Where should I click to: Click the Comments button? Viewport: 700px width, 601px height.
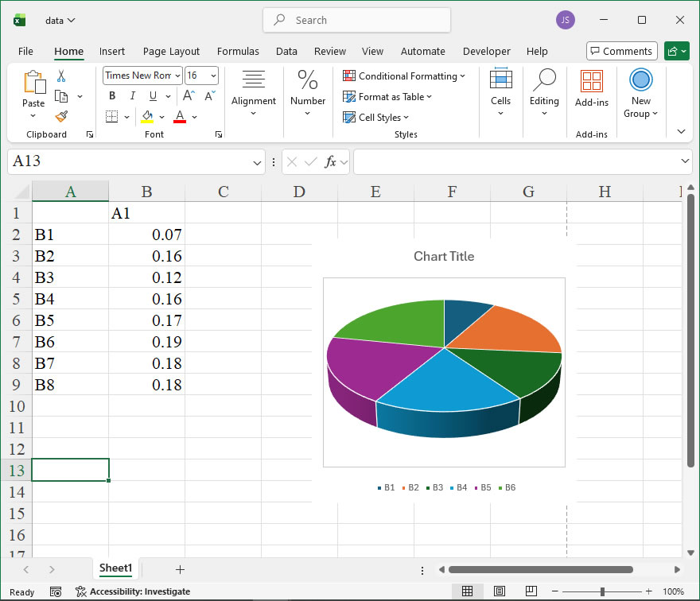[x=621, y=52]
